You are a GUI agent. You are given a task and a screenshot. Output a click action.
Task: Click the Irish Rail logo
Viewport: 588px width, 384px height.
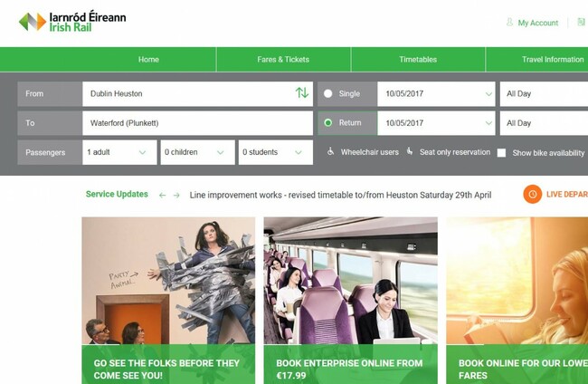coord(72,22)
